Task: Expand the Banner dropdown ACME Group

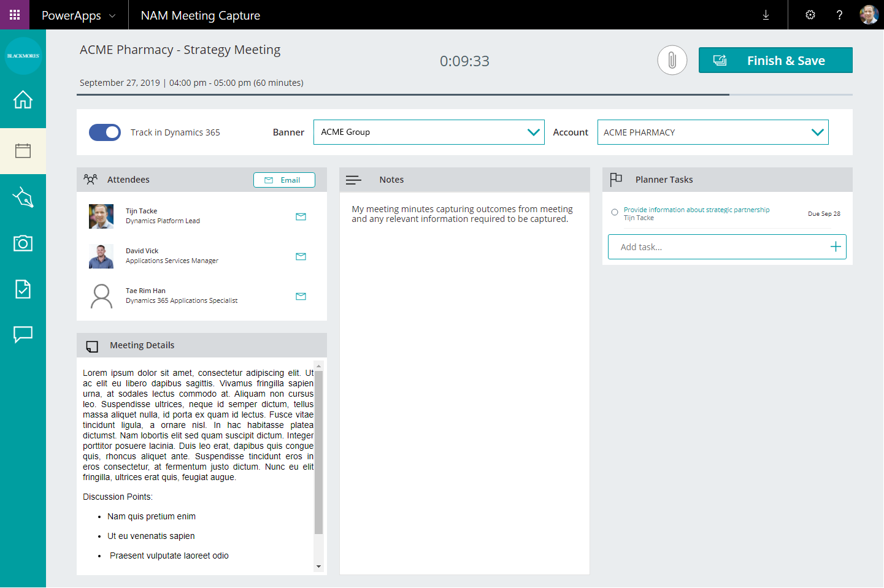Action: [533, 132]
